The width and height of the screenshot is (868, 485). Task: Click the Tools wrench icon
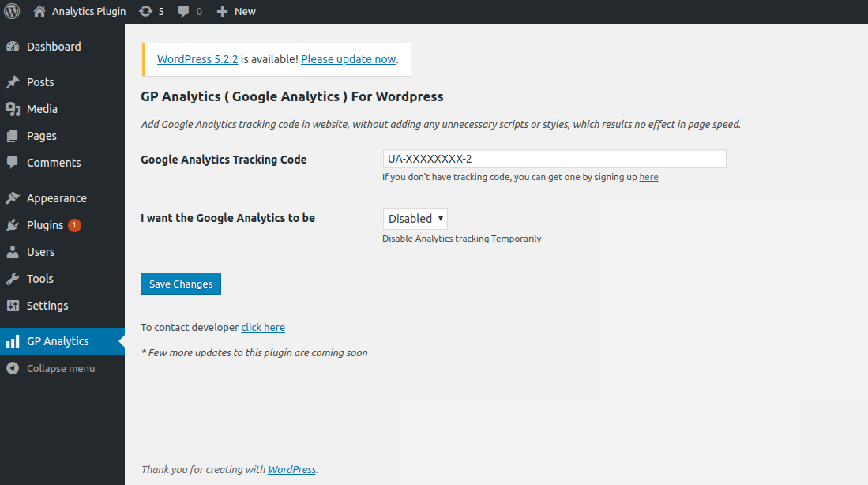point(13,279)
